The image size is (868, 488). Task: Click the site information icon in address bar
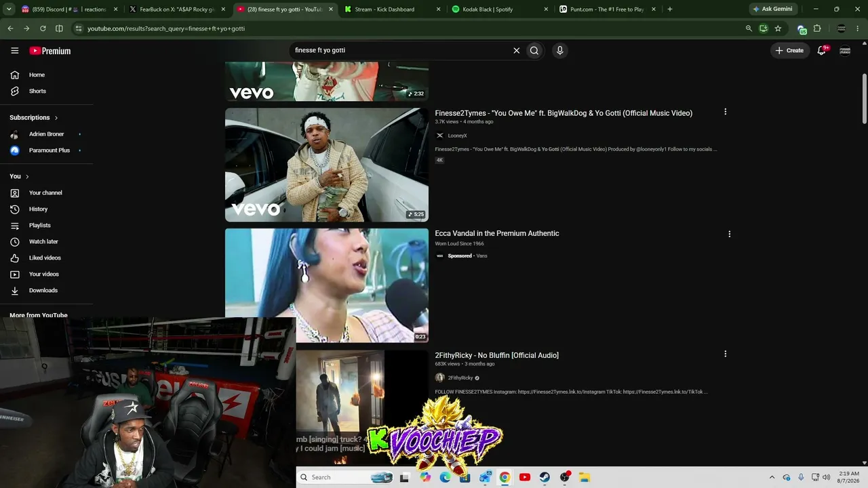(79, 28)
